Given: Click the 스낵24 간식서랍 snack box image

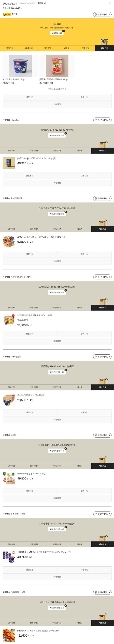Looking at the screenshot, I should (x=9, y=242).
